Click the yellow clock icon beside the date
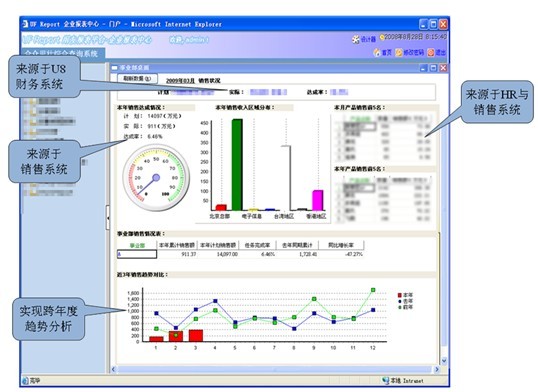The image size is (538, 392). 381,37
